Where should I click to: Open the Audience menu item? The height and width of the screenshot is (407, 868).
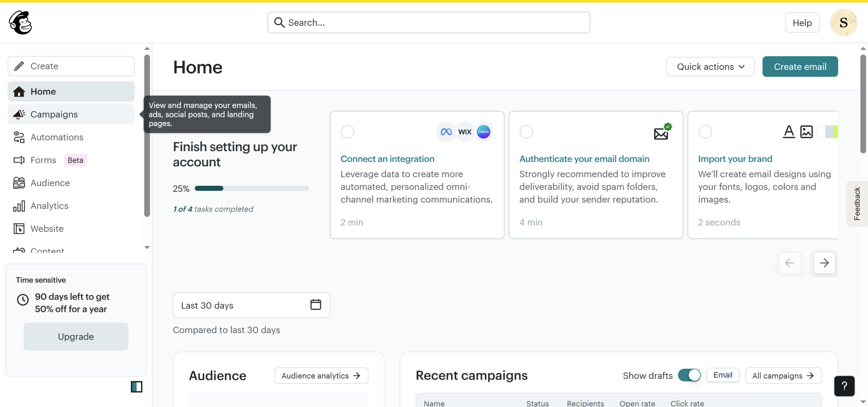pyautogui.click(x=50, y=183)
